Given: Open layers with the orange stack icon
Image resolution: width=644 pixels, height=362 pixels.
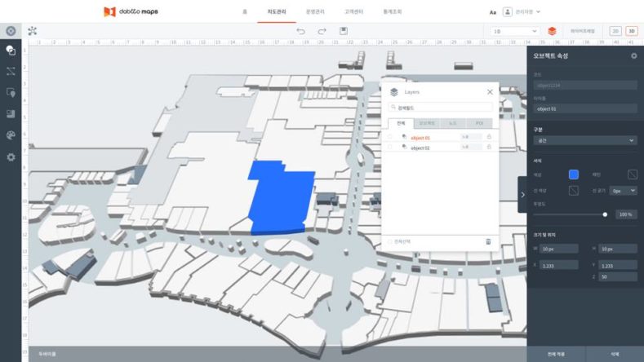Looking at the screenshot, I should [553, 31].
